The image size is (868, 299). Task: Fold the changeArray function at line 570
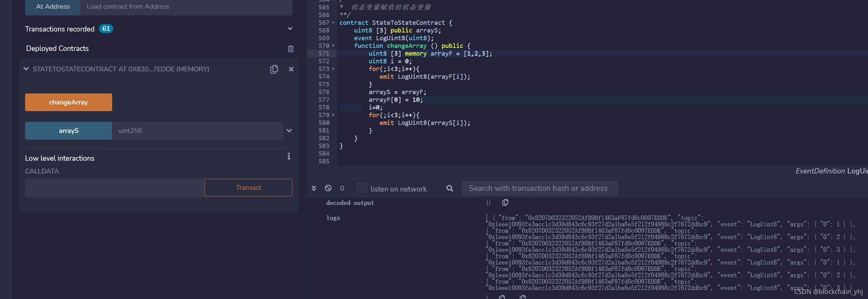333,46
